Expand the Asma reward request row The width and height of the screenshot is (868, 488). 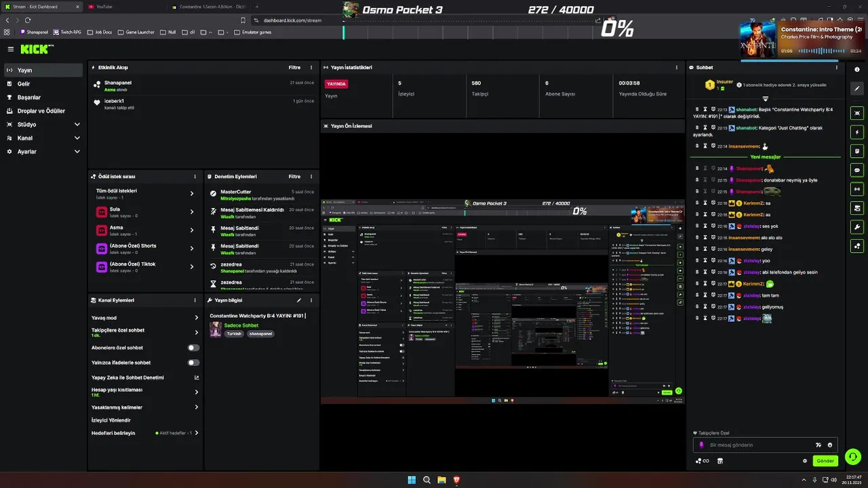(x=145, y=230)
